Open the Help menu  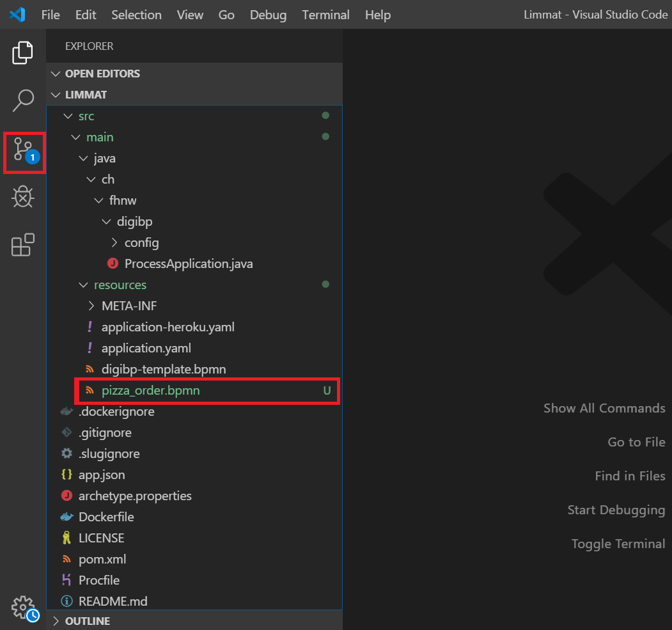click(378, 15)
